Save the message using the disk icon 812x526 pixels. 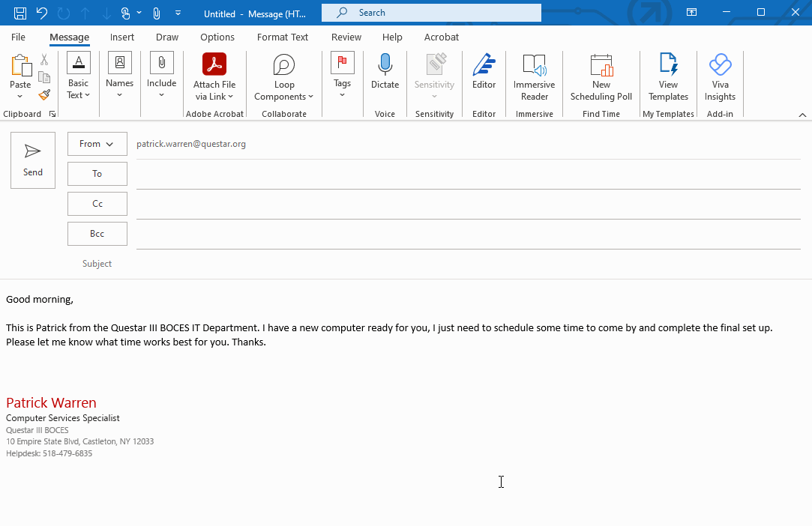20,13
